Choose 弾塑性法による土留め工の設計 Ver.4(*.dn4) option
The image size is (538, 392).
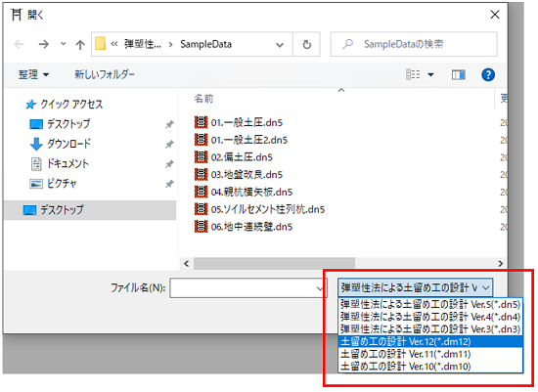tap(430, 317)
